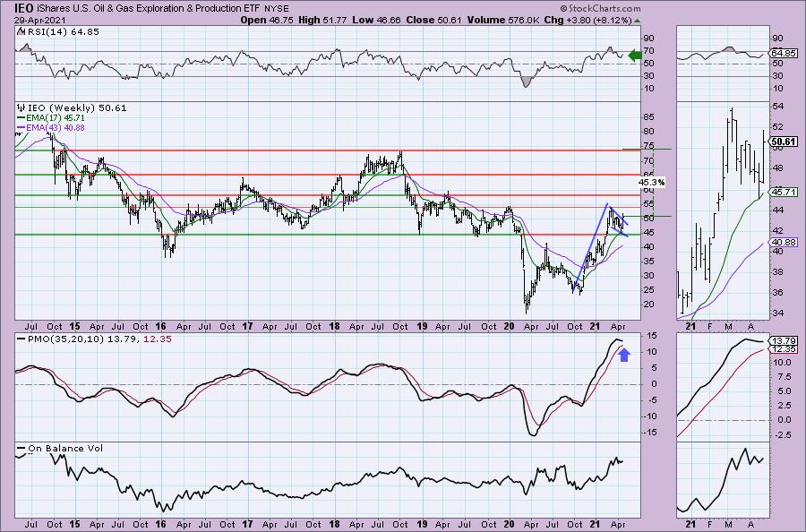
Task: Click the 45.71 EMA value tag
Action: pyautogui.click(x=784, y=192)
